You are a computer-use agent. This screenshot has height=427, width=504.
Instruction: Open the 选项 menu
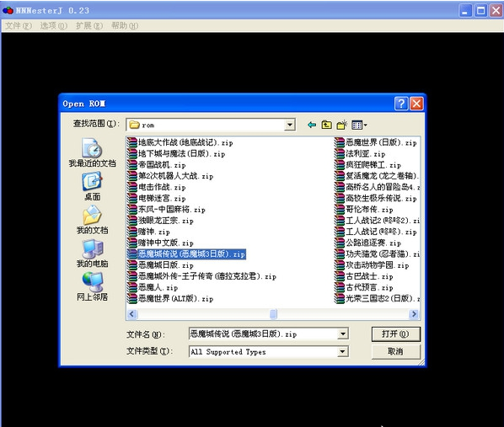coord(54,26)
